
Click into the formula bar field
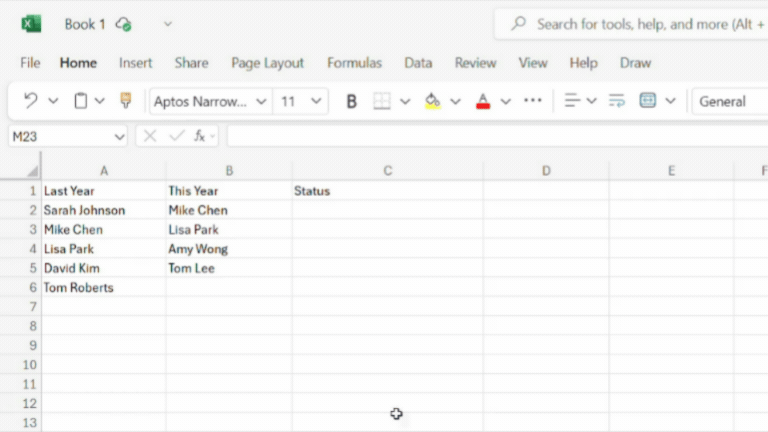tap(497, 137)
